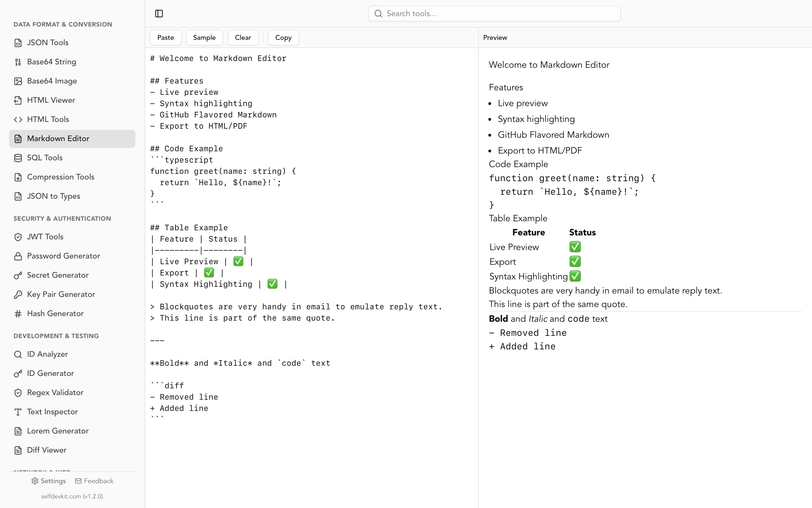Click the 'Export to HTML/PDF' preview bullet
812x508 pixels.
[540, 150]
